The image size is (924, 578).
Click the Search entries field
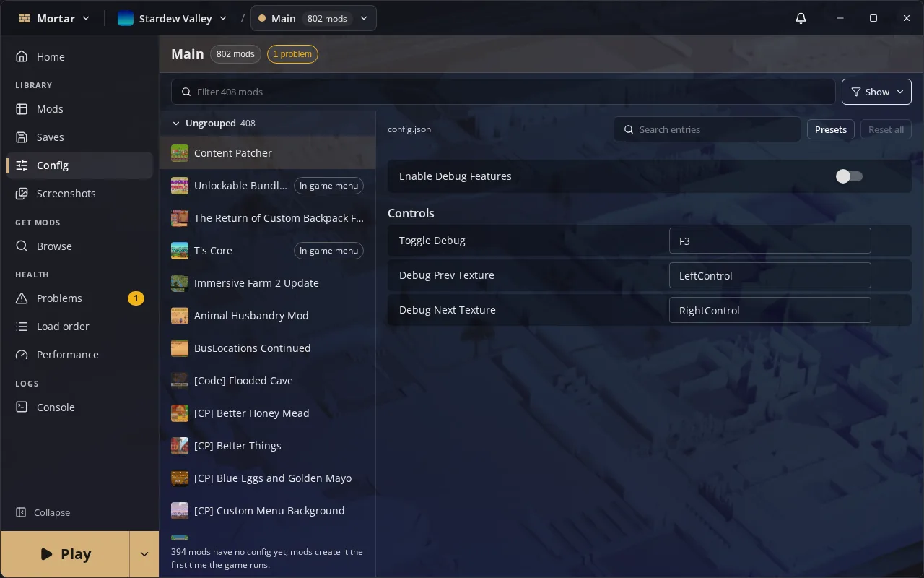point(707,129)
